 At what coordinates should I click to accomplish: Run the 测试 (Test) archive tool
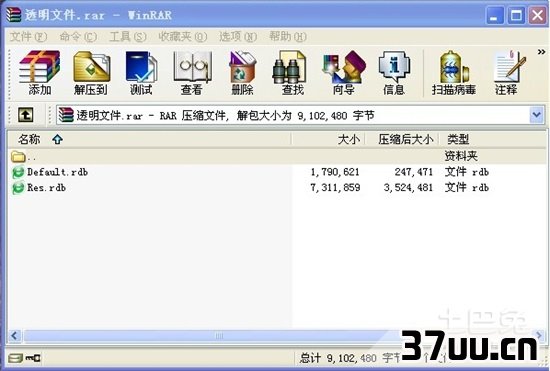click(x=141, y=73)
